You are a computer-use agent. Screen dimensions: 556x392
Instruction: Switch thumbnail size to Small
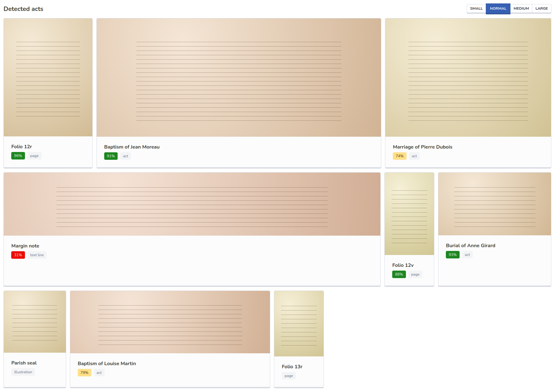point(476,9)
